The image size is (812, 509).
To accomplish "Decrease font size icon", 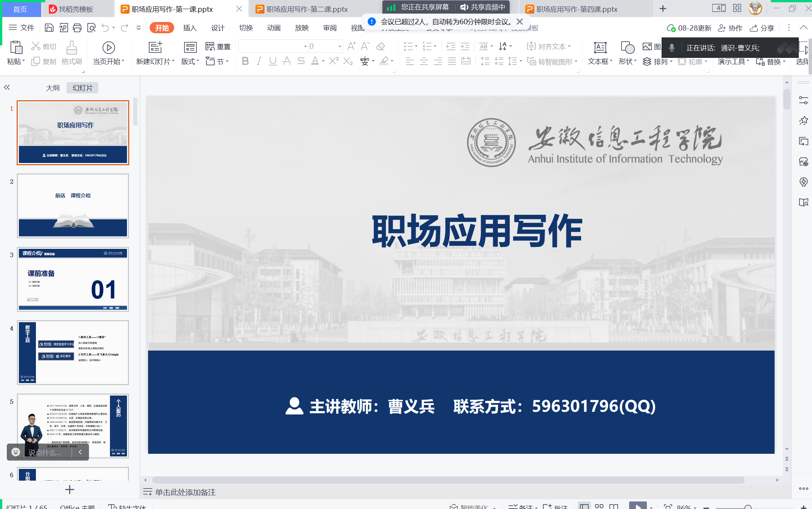I will [365, 46].
